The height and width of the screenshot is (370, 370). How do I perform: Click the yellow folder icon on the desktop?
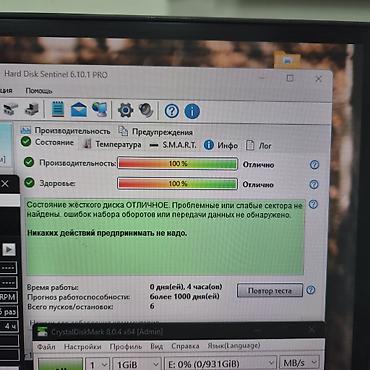[287, 60]
